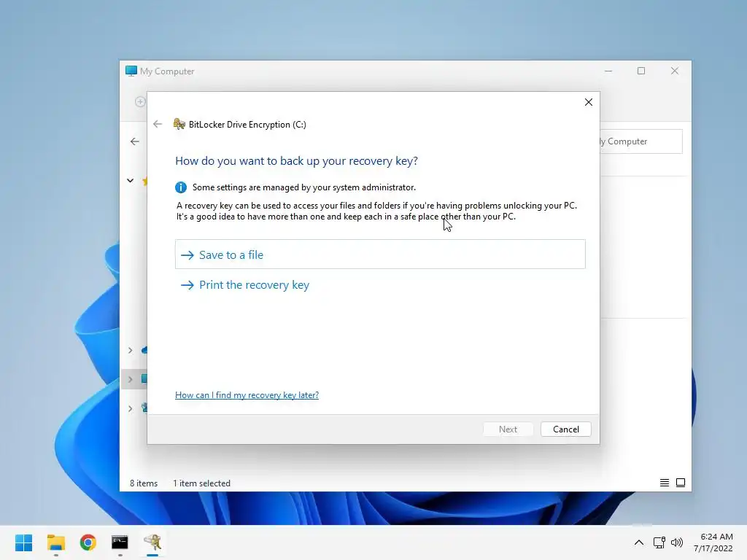The image size is (747, 560).
Task: Maximize the My Computer window
Action: 641,71
